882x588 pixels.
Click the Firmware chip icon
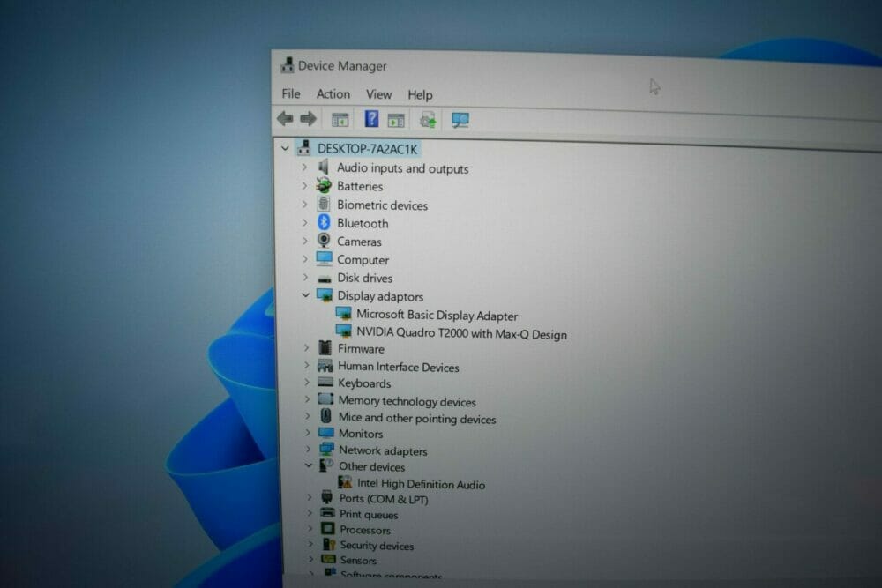[325, 348]
